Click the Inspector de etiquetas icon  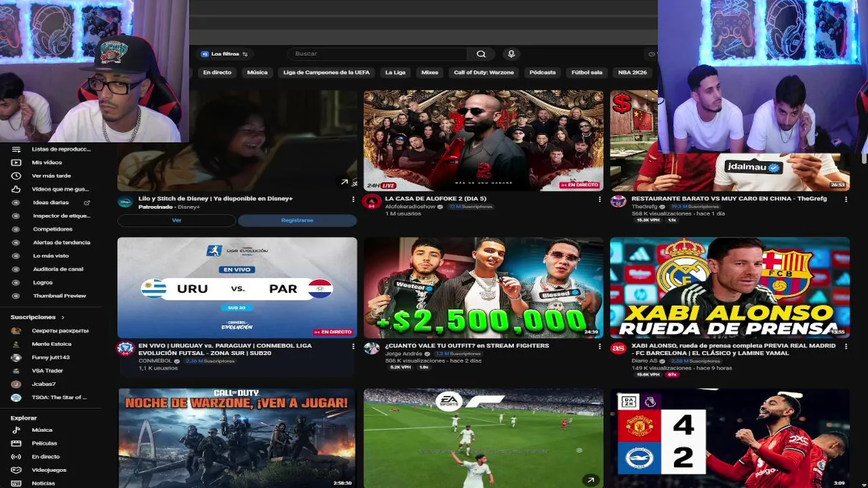[16, 216]
